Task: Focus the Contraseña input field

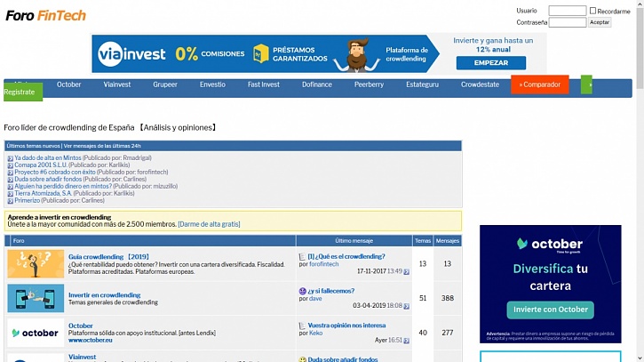Action: [x=568, y=22]
